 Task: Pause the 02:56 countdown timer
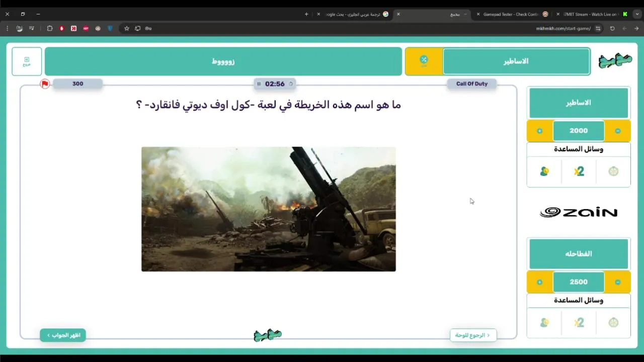pos(259,84)
